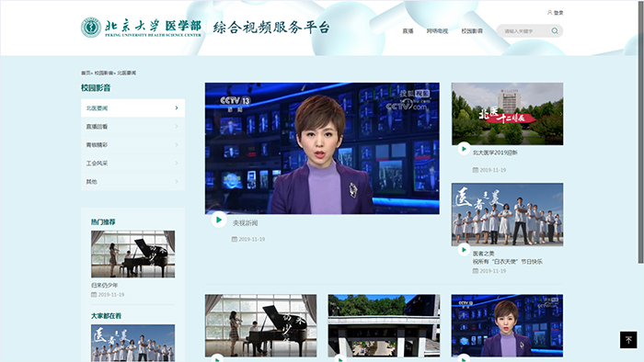644x362 pixels.
Task: Open the 北大医学2019迎新 title link
Action: [495, 153]
